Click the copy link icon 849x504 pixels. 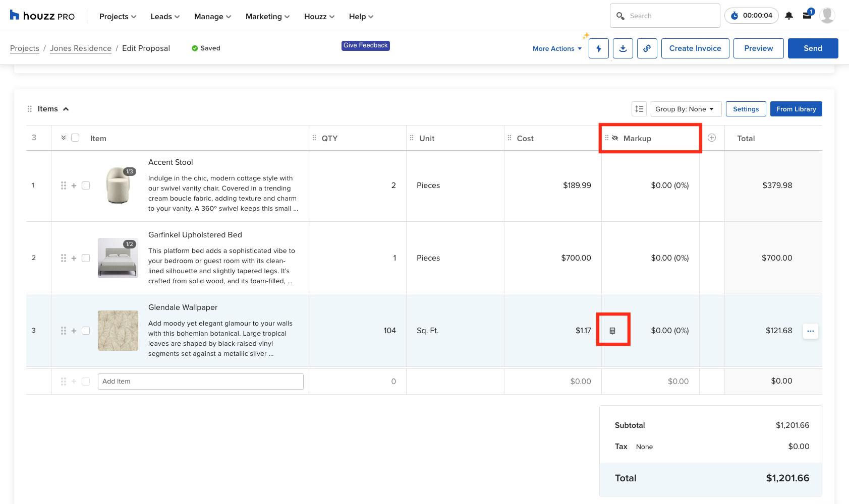pyautogui.click(x=647, y=48)
